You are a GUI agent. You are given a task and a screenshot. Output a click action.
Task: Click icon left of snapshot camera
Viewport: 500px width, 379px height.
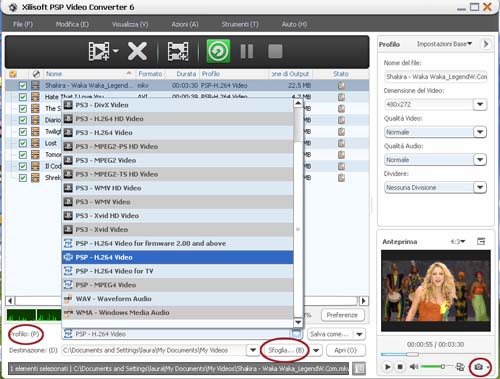tap(460, 367)
